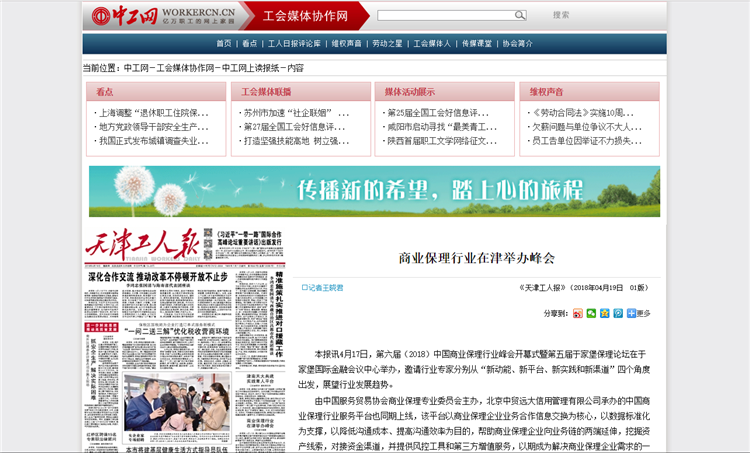The image size is (750, 453).
Task: Click the search magnifier icon
Action: (x=520, y=16)
